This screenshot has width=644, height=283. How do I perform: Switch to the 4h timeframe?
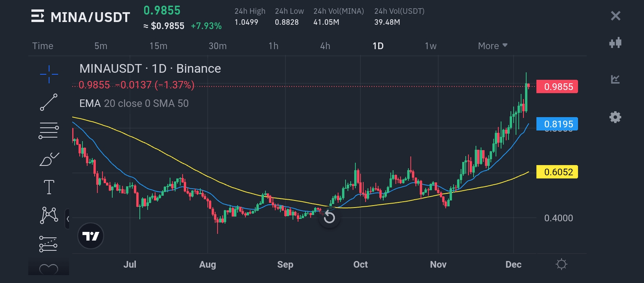(325, 46)
